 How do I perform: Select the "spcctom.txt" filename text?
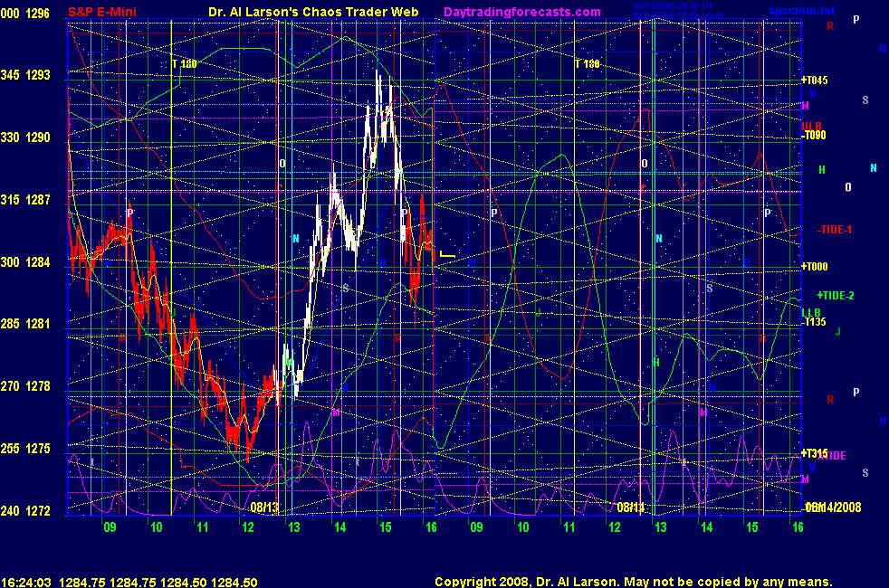point(802,10)
